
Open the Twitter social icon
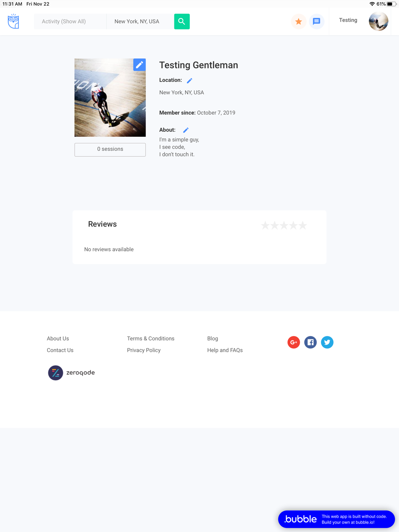[327, 342]
